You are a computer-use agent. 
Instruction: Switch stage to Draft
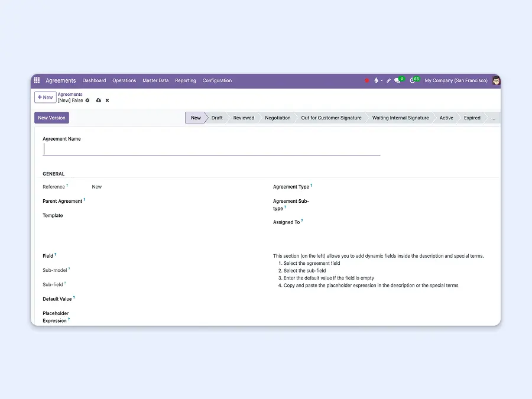tap(217, 118)
